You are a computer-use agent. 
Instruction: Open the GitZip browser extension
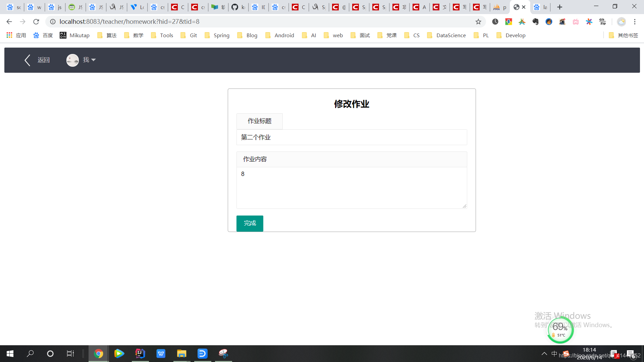coord(602,21)
